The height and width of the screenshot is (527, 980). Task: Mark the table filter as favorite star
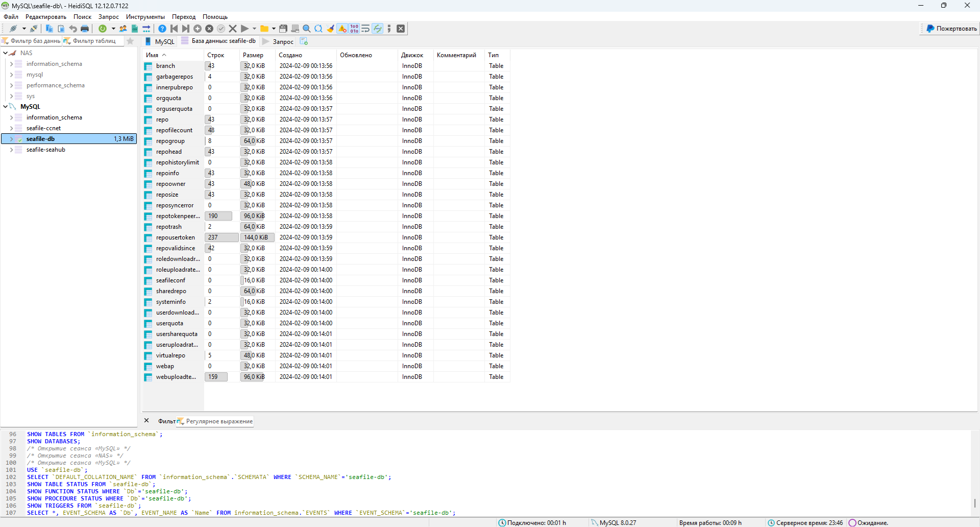coord(130,41)
